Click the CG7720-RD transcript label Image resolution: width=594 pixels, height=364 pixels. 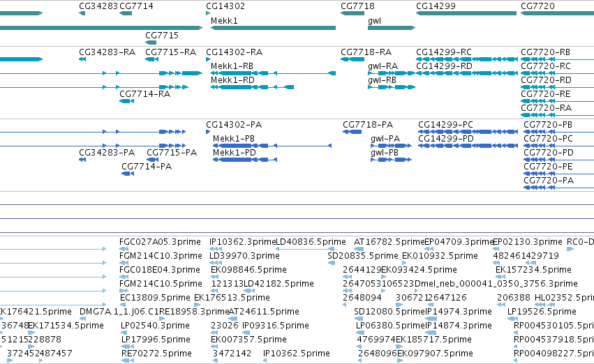546,80
